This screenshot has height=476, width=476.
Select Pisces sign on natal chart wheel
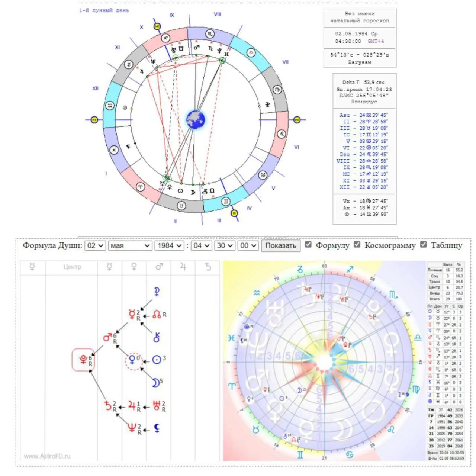point(114,149)
